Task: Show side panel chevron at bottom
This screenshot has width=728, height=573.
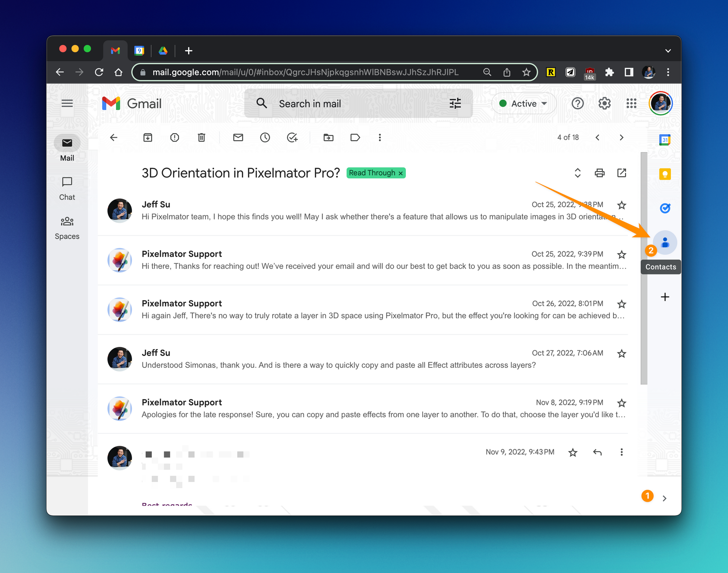Action: (x=665, y=498)
